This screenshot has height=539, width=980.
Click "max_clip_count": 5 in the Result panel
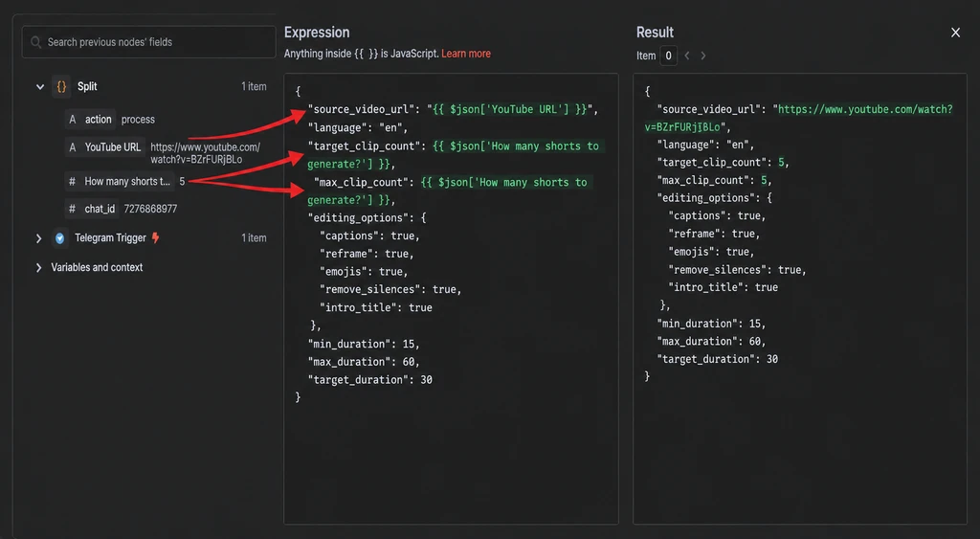(x=714, y=181)
